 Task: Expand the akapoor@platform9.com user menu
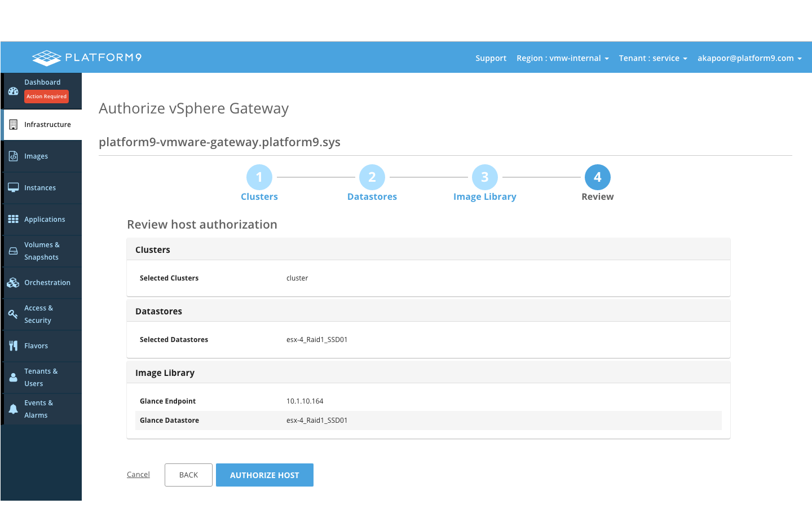tap(749, 58)
